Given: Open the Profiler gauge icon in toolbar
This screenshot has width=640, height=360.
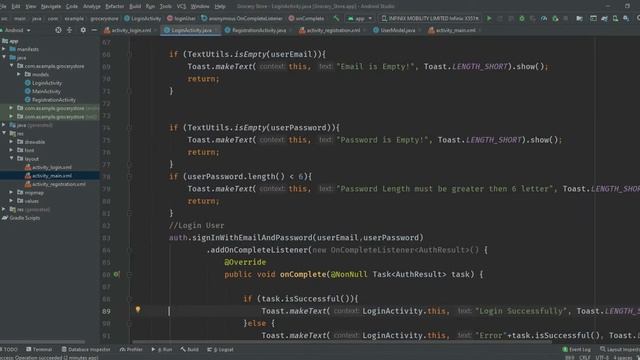Looking at the screenshot, I should [544, 18].
